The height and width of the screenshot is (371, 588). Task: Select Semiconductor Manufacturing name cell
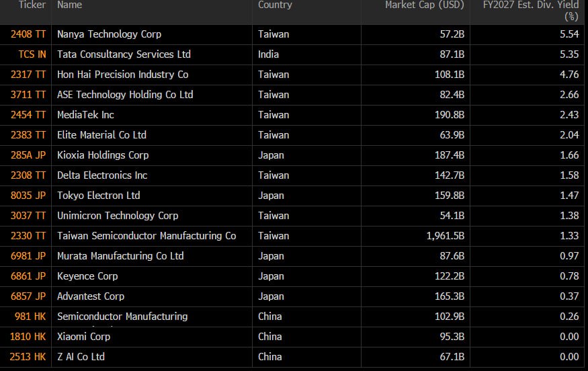tap(122, 317)
